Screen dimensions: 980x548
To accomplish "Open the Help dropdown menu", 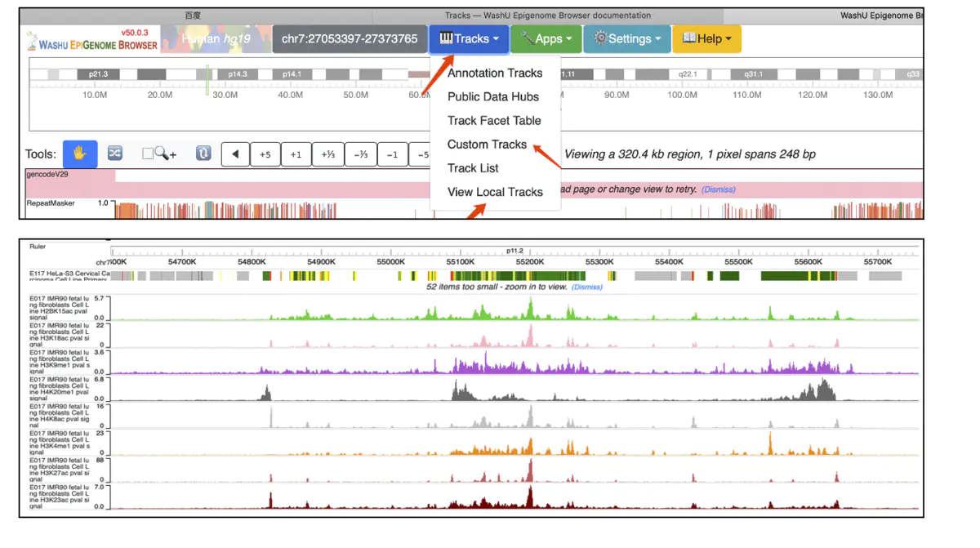I will pyautogui.click(x=706, y=38).
